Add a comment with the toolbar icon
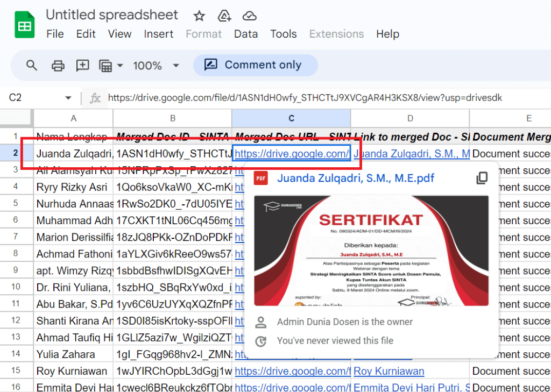 82,65
